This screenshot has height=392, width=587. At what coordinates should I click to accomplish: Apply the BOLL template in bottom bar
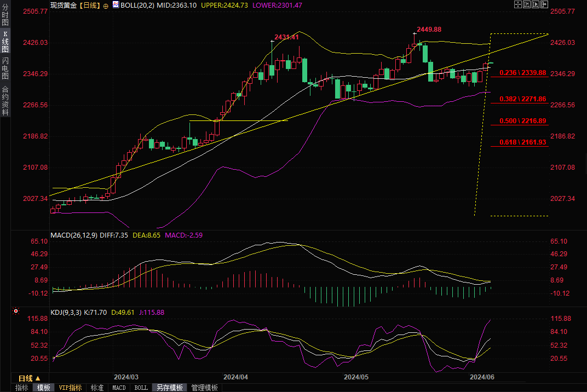[x=141, y=388]
